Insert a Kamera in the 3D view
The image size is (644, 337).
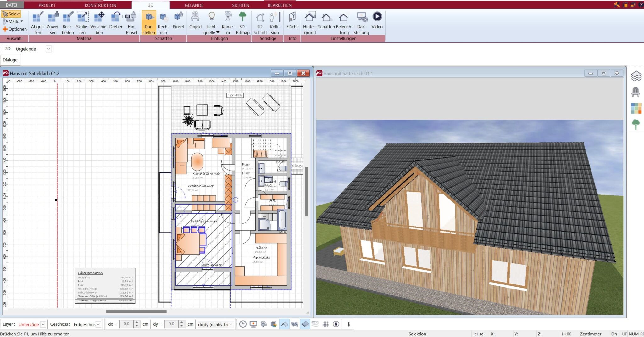228,23
